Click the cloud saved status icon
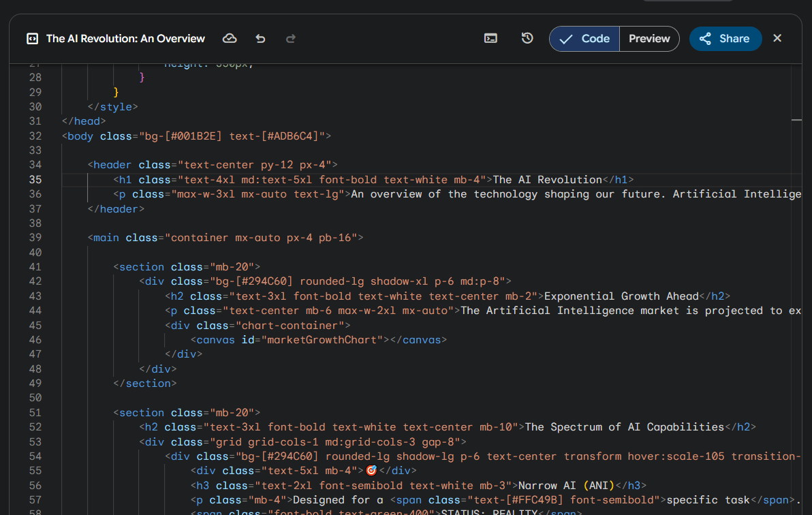The height and width of the screenshot is (515, 812). [x=230, y=39]
